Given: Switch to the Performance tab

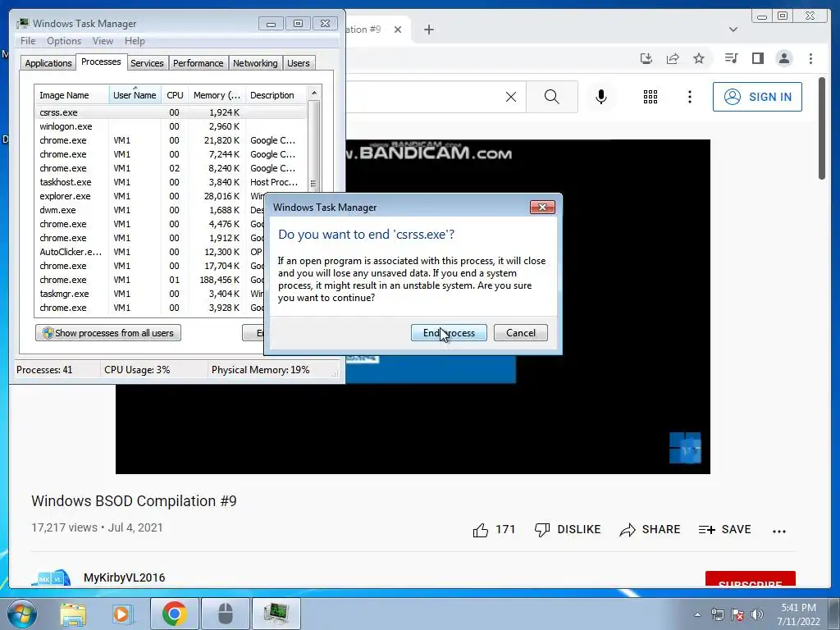Looking at the screenshot, I should pos(199,63).
